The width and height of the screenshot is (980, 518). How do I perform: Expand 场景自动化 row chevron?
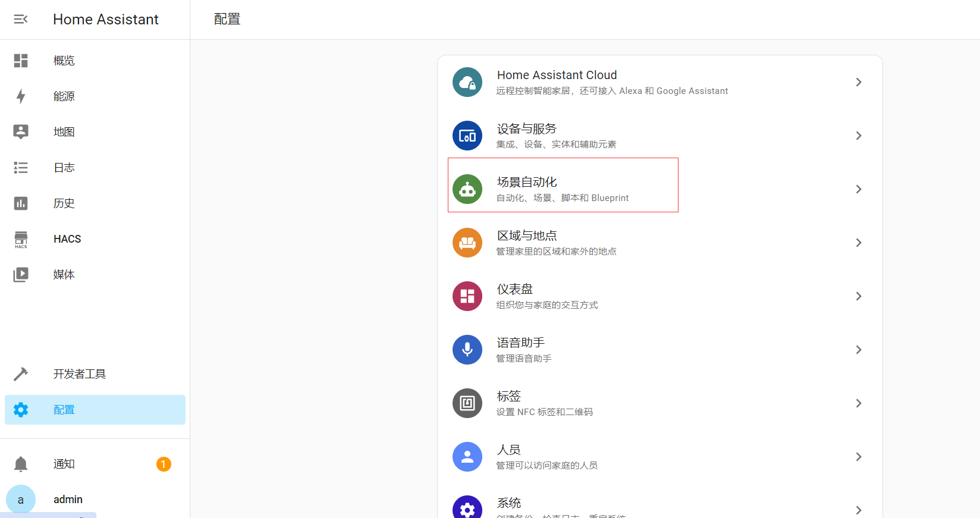coord(859,189)
